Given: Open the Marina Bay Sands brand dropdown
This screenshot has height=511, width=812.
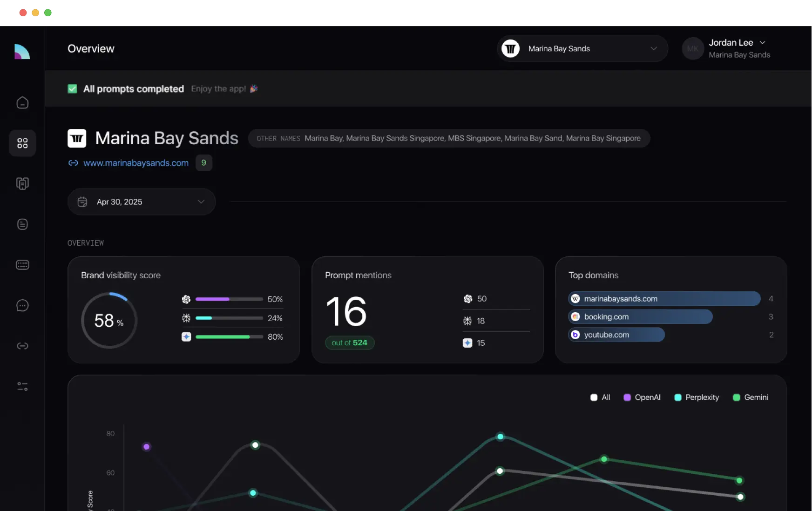Looking at the screenshot, I should coord(582,48).
